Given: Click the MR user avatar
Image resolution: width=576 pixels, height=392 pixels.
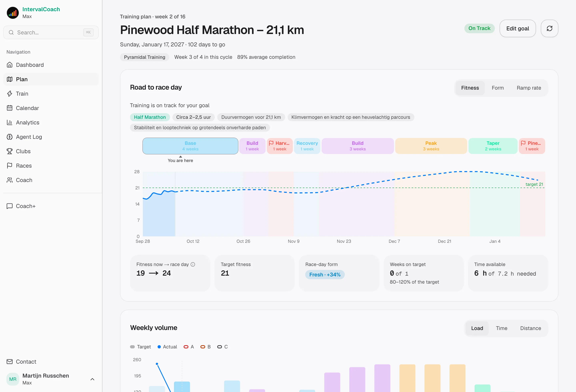Looking at the screenshot, I should pos(13,379).
